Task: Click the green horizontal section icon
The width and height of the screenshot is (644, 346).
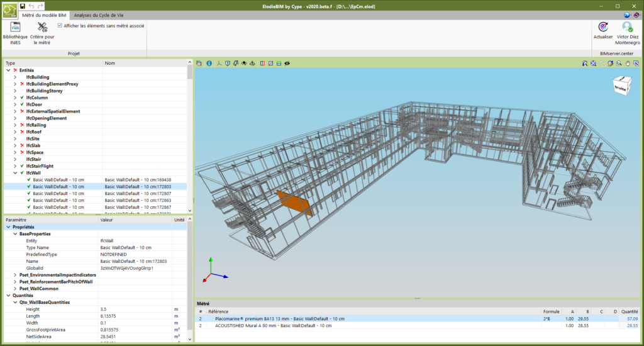Action: tap(279, 64)
